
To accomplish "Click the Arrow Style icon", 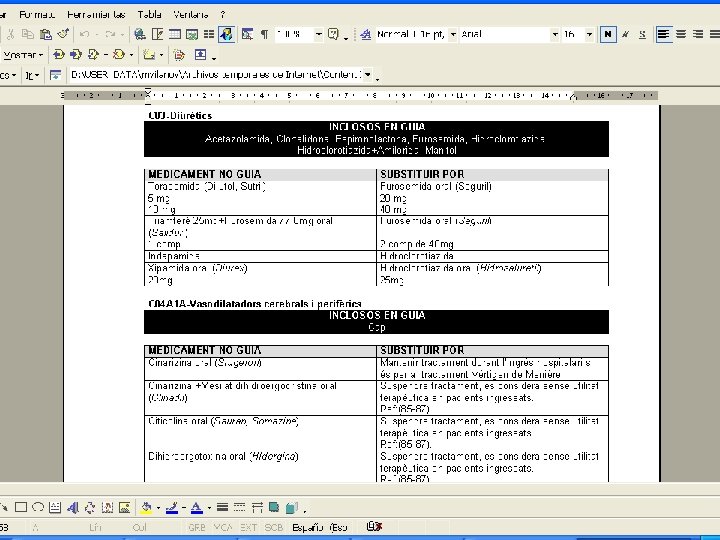I will 257,507.
